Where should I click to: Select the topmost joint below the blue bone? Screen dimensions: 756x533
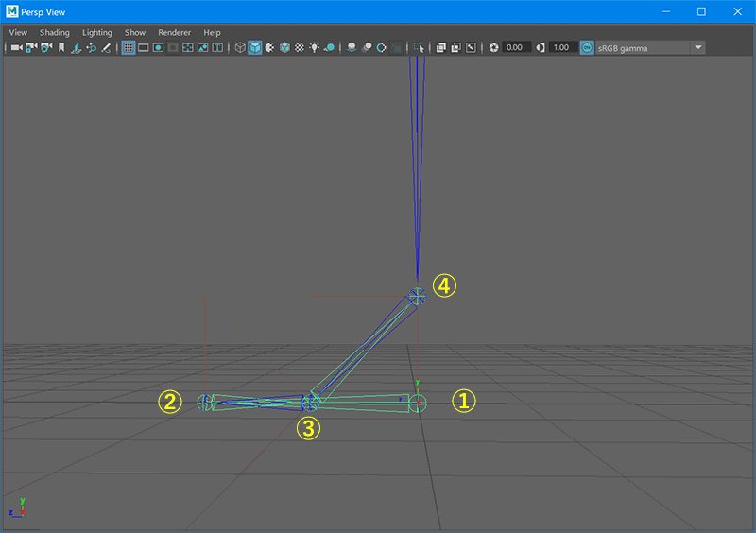pos(417,296)
